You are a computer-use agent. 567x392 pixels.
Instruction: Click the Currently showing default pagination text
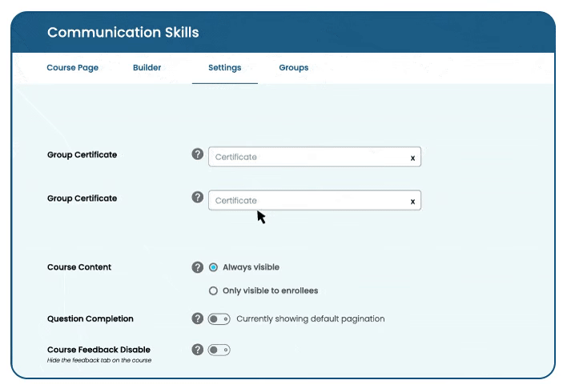click(x=311, y=319)
